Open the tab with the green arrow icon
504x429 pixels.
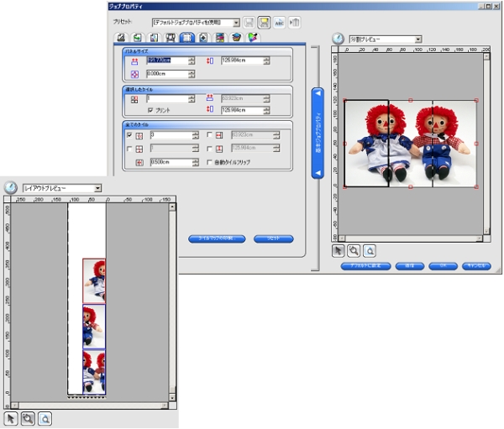[138, 38]
